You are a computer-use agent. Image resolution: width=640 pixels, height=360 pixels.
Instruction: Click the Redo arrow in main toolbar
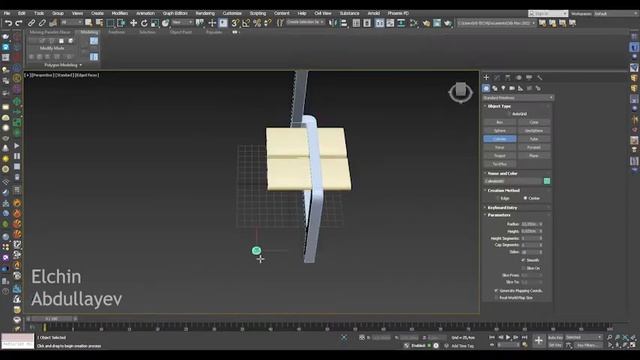pos(19,23)
